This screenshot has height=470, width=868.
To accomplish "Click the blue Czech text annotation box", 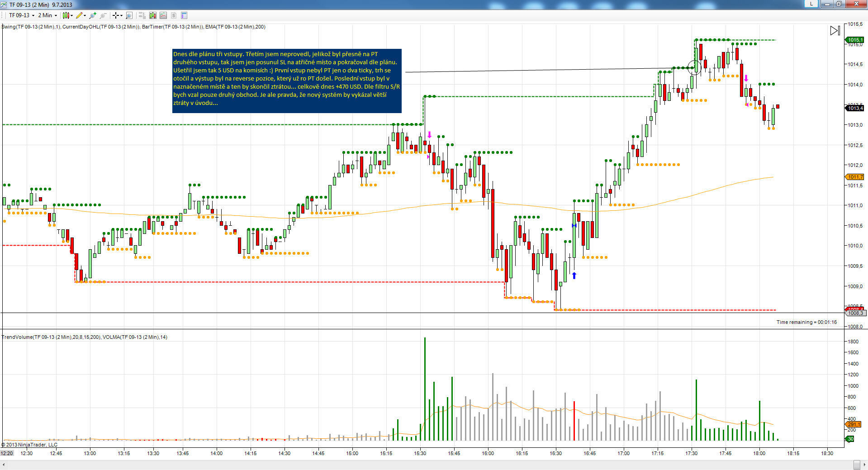I will (287, 81).
